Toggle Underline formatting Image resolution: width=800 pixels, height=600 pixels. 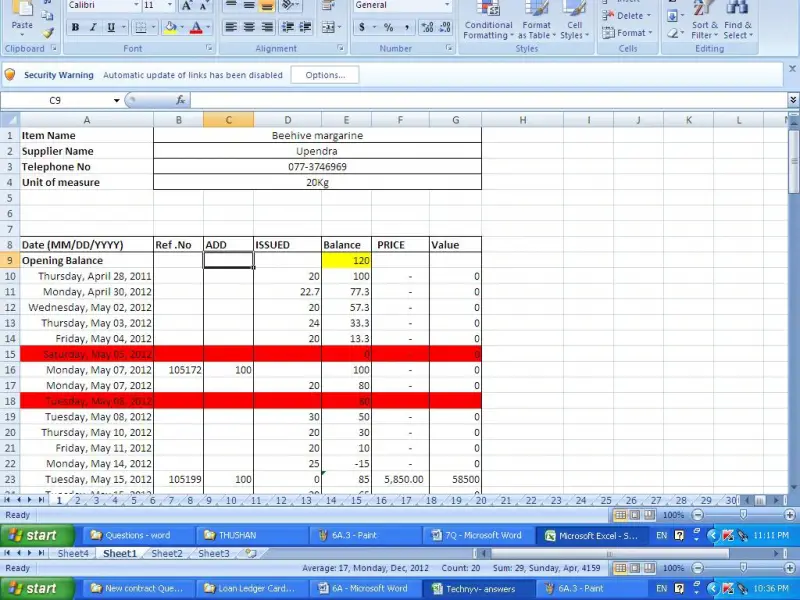[x=111, y=28]
